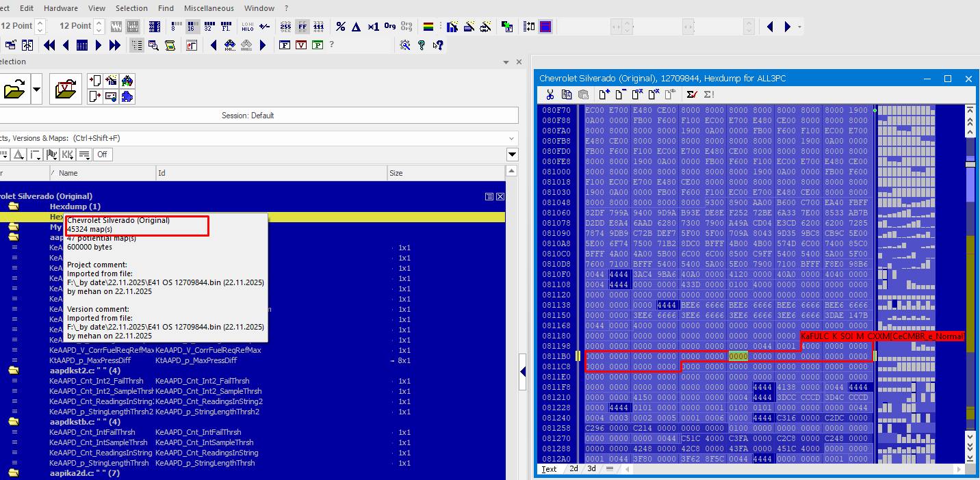The image size is (980, 480).
Task: Switch to binary 111 number format
Action: (x=318, y=27)
